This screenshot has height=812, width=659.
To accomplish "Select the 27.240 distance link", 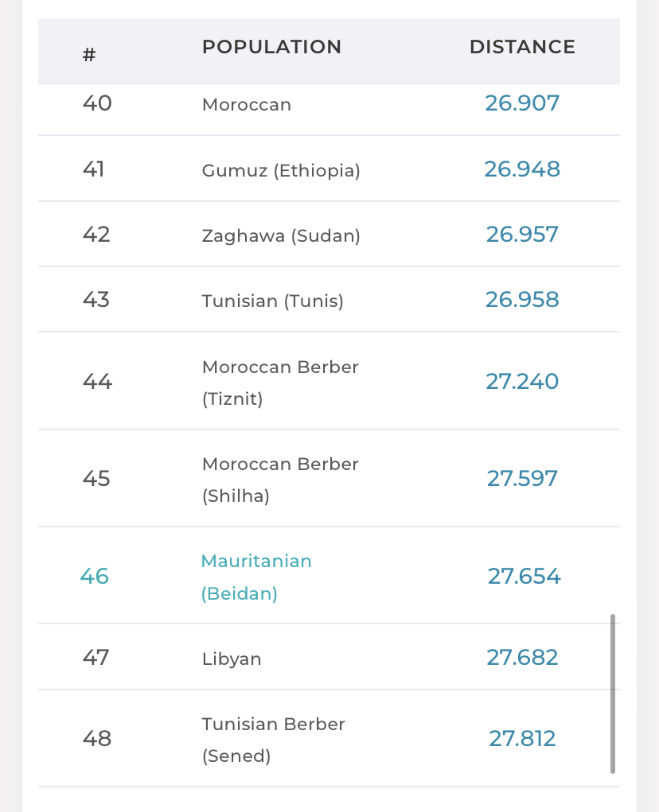I will tap(522, 381).
